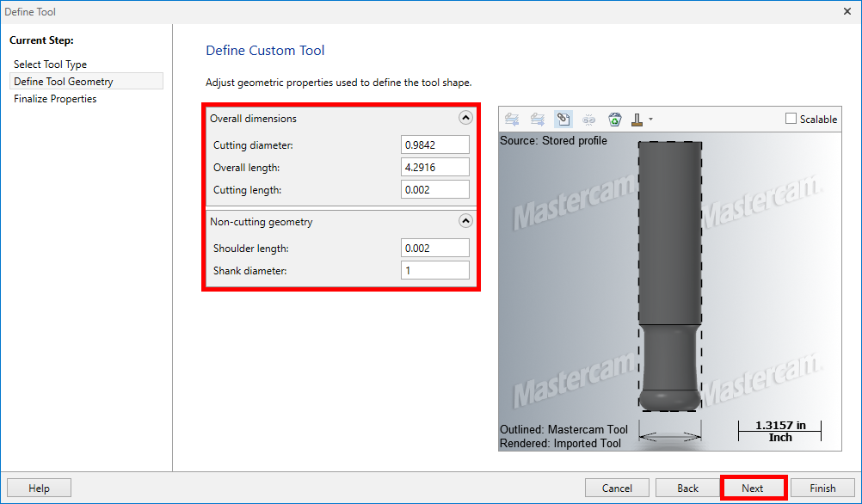Click the '1.3157 in' scale label

coord(780,425)
